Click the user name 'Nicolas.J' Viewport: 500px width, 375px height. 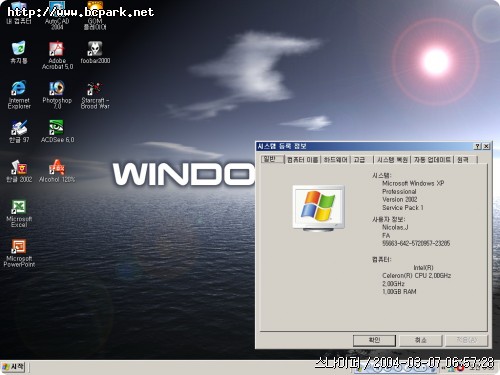click(395, 227)
